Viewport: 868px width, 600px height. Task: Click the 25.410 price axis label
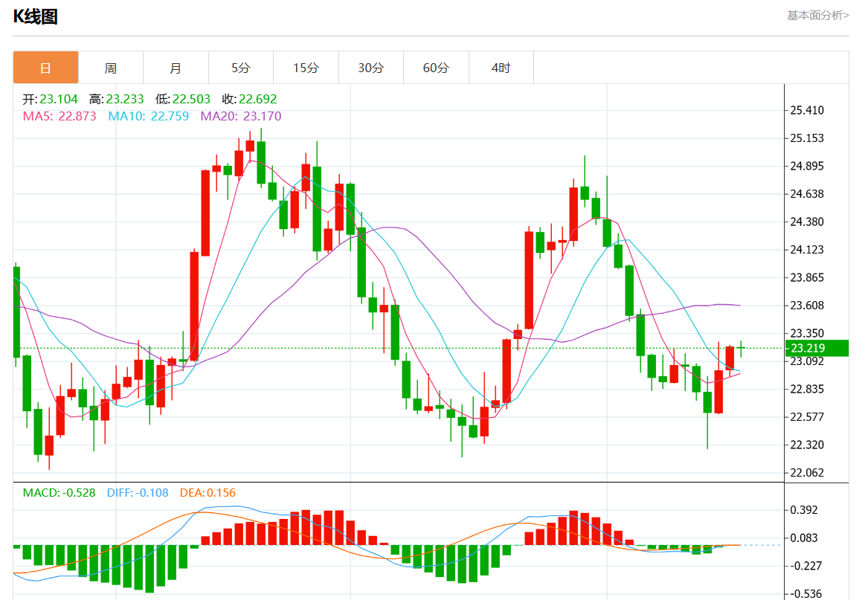tap(807, 111)
